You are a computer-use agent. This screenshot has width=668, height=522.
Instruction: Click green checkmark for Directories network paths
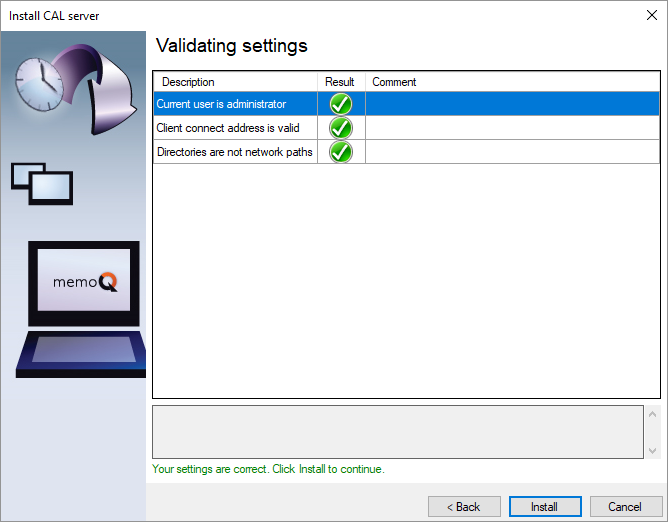341,152
